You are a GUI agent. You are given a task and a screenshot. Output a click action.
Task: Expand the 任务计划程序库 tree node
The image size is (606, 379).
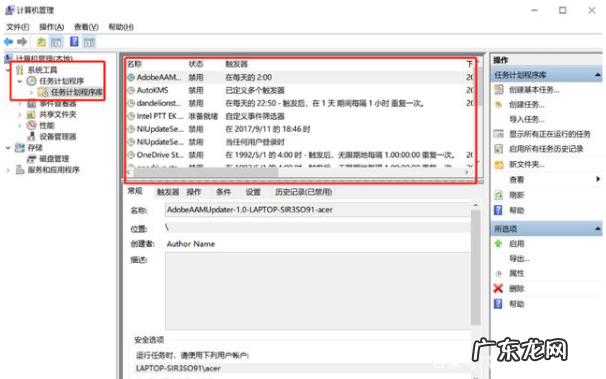[x=31, y=92]
